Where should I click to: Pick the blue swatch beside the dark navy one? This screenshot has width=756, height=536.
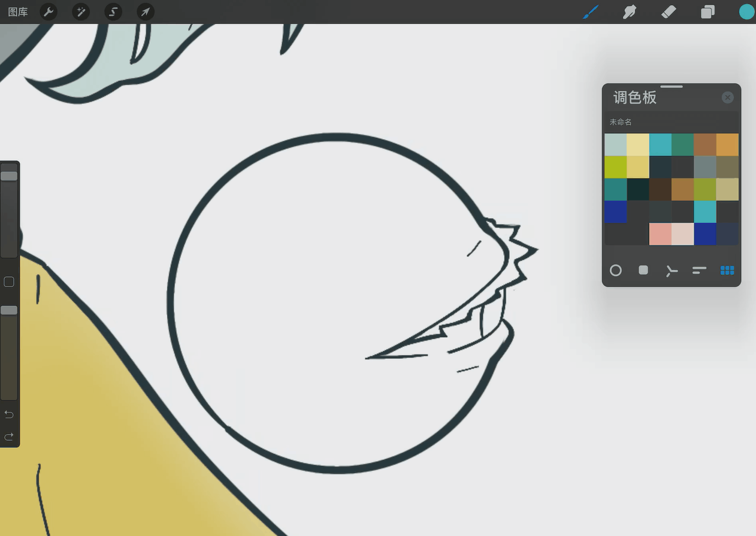(705, 234)
